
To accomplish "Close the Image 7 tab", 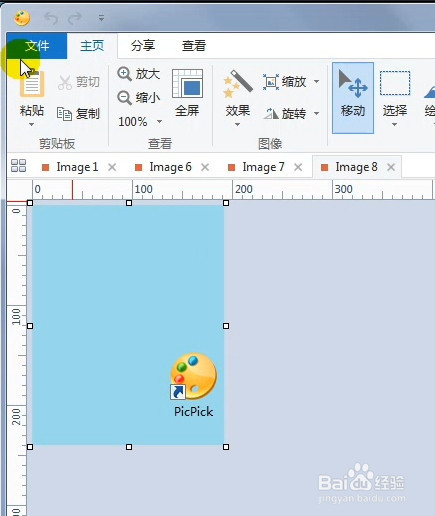I will [x=298, y=167].
